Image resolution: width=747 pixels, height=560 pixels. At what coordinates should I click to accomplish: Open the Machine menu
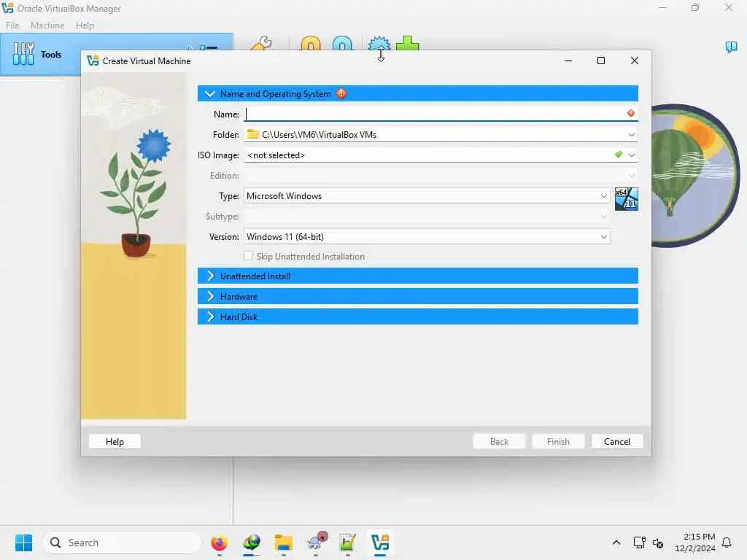pos(47,26)
